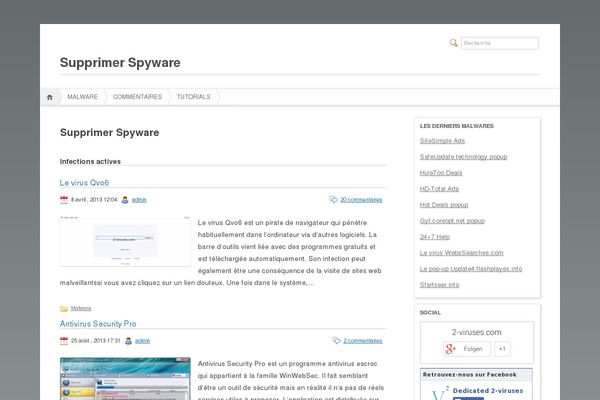Open Startsear.info sidebar link
This screenshot has height=400, width=600.
439,285
